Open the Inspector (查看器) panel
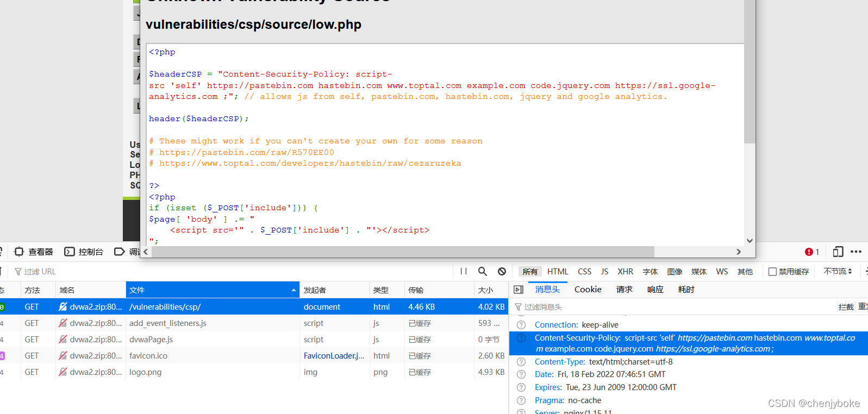 pyautogui.click(x=34, y=252)
